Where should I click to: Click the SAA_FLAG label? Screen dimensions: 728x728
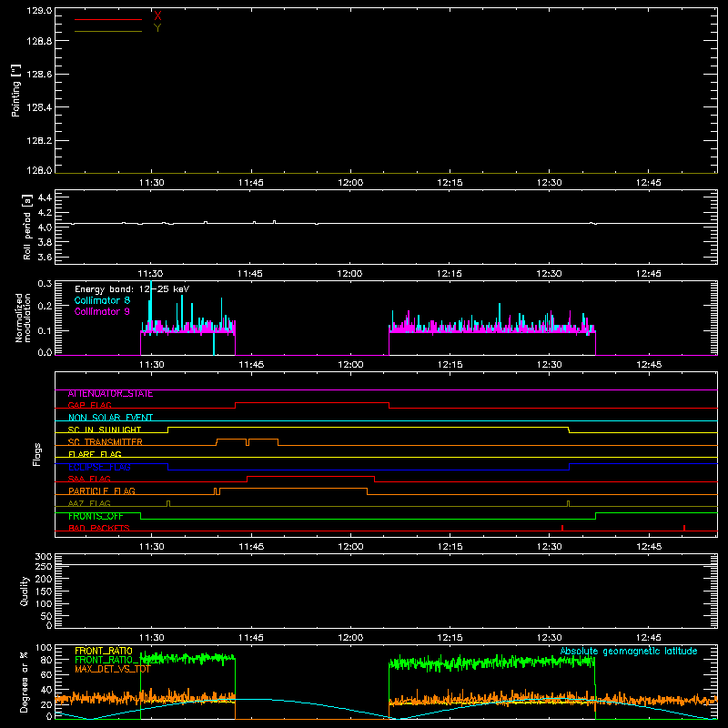[x=89, y=479]
